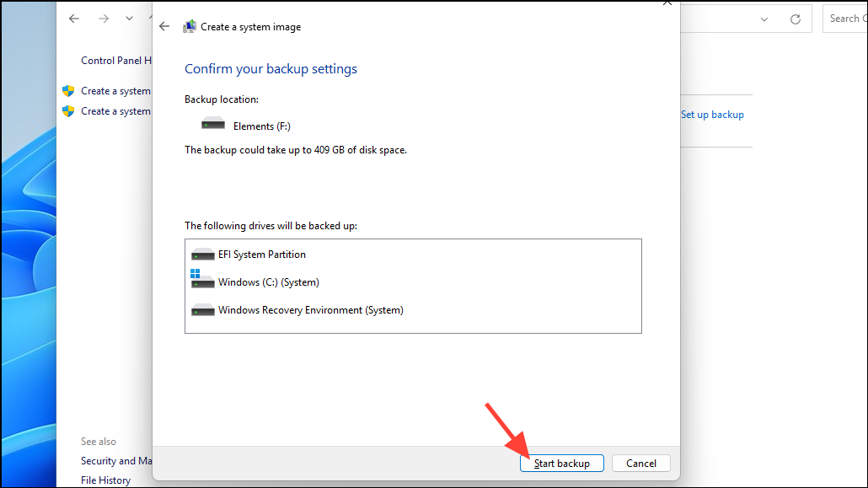Open File History from See also
The width and height of the screenshot is (868, 488).
tap(105, 480)
